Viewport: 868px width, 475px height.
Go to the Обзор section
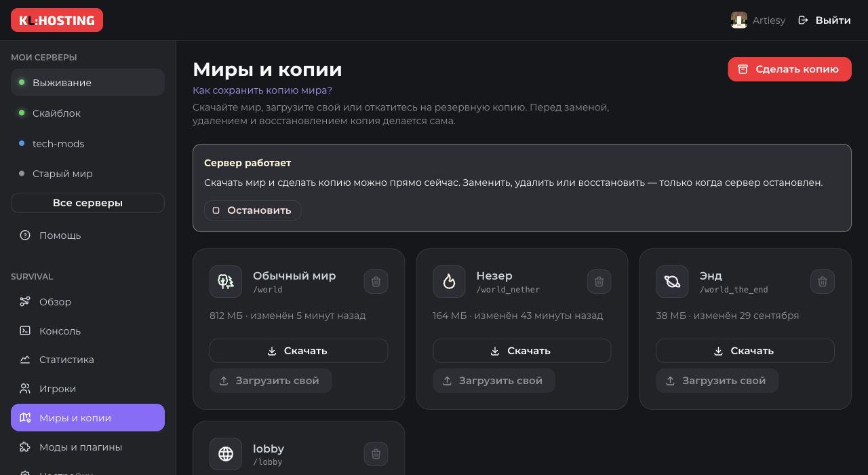[87, 302]
